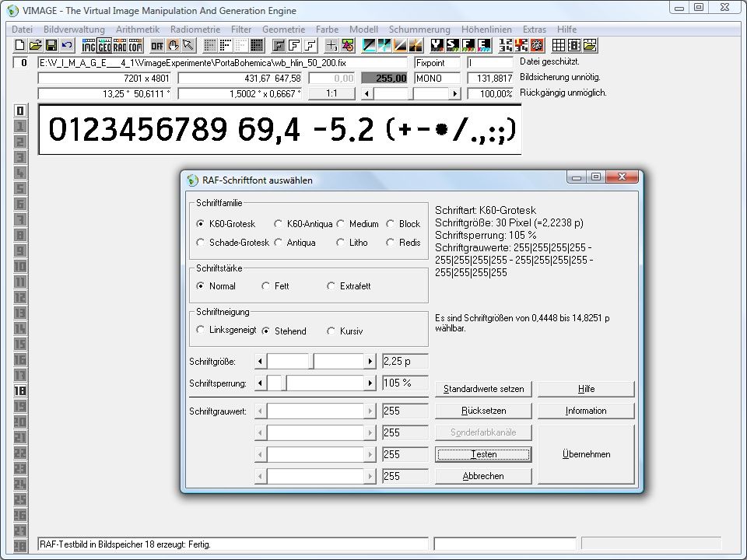Click the Übernehmen button
Screen dimensions: 747x560
click(586, 454)
